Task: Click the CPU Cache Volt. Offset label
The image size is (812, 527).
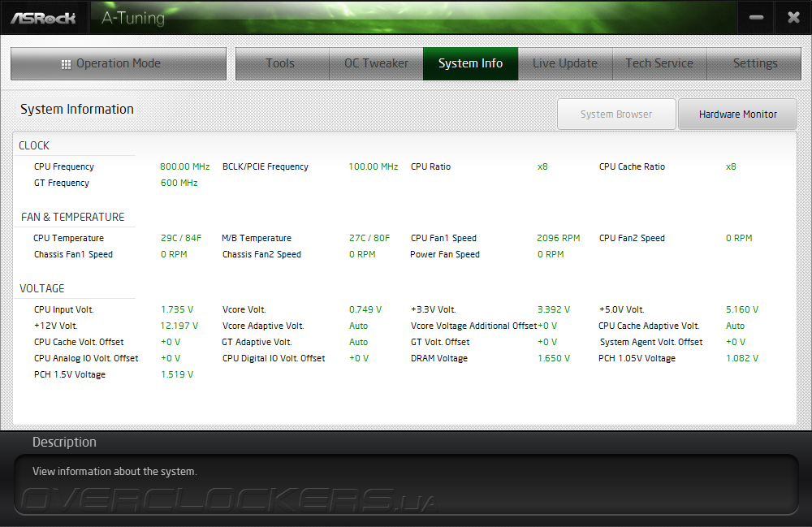Action: pyautogui.click(x=79, y=342)
